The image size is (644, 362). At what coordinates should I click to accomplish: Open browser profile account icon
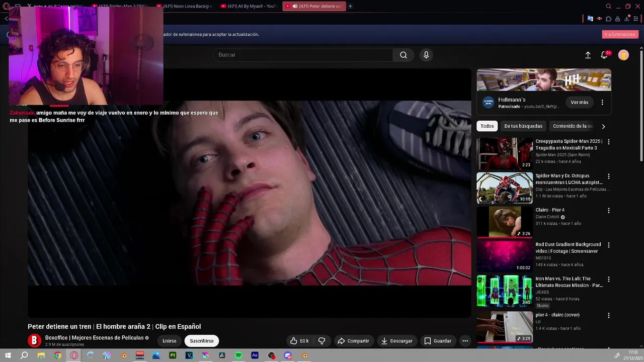tap(618, 19)
